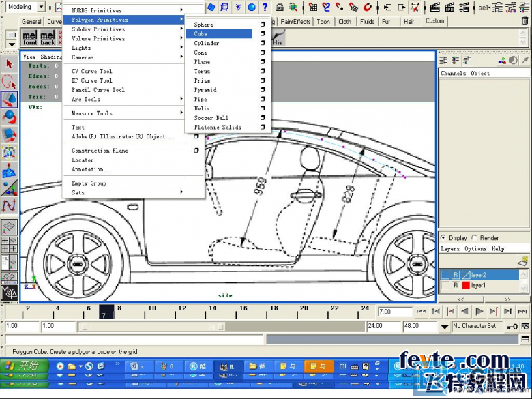Click the lock selection icon
Screen dimensions: 532x399
coord(280,7)
